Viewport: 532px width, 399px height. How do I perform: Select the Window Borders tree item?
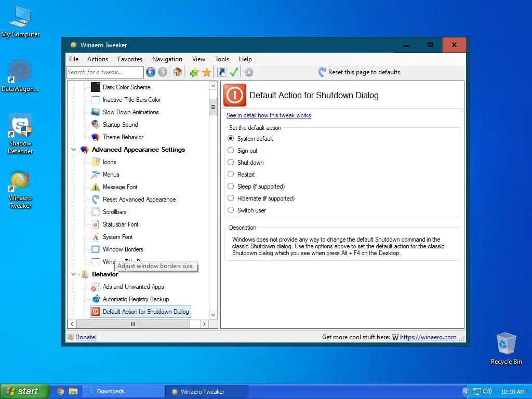pyautogui.click(x=123, y=249)
